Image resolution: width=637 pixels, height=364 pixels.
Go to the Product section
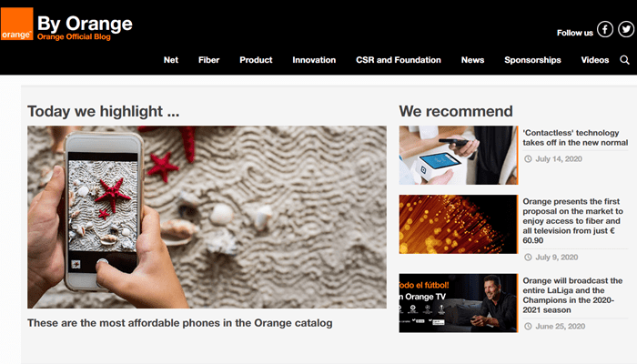tap(256, 60)
